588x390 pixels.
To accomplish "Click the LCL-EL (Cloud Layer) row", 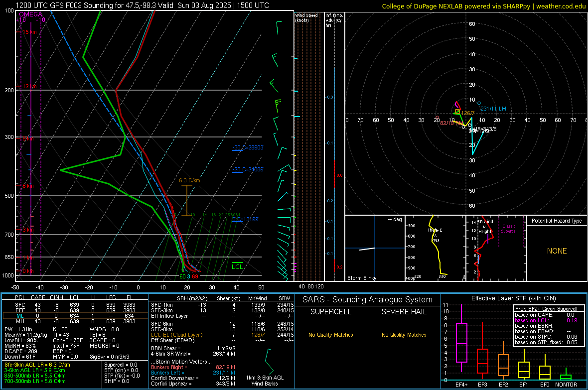I will point(222,335).
